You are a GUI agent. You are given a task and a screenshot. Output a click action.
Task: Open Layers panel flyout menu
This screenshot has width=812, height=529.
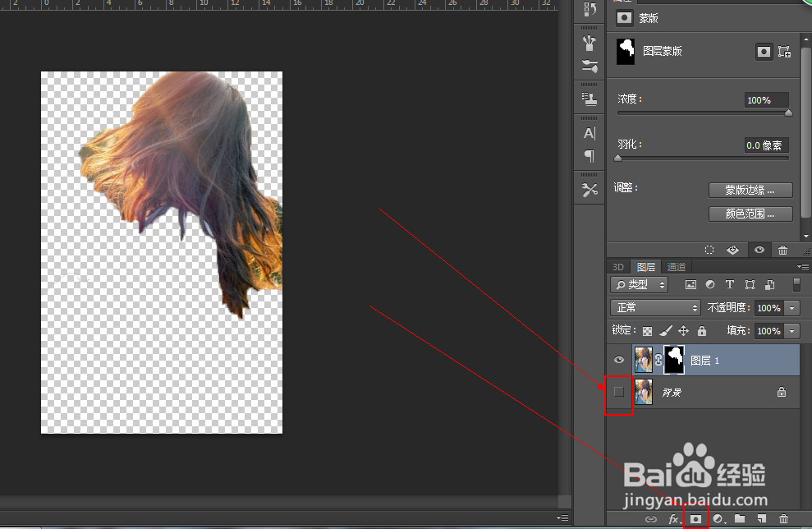point(803,266)
